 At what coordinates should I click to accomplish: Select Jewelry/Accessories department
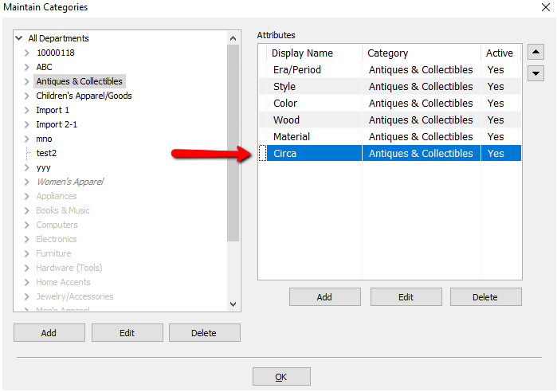[x=75, y=296]
